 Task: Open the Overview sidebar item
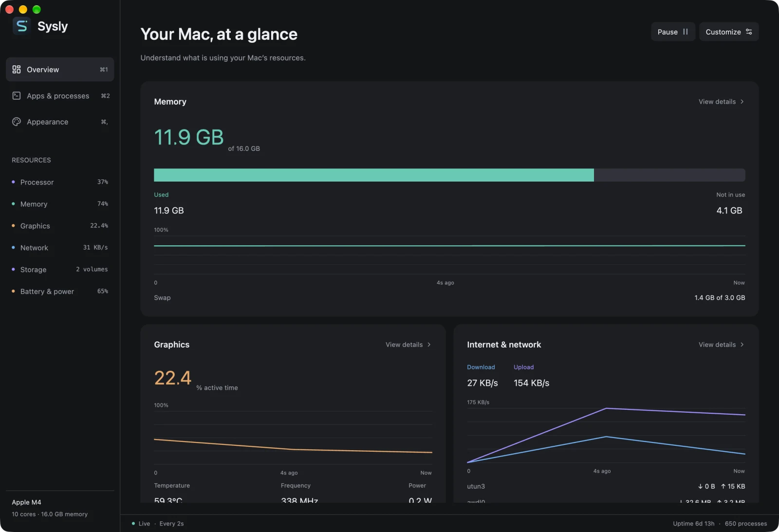point(60,70)
